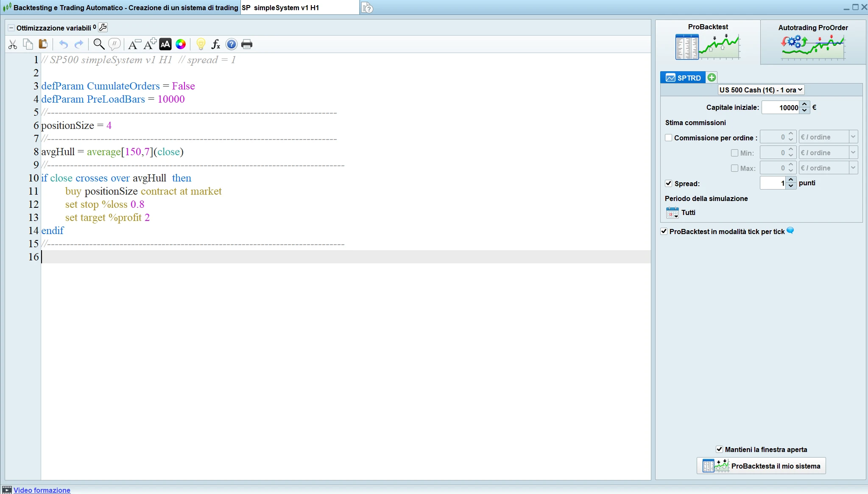Add a new instrument with green plus
The height and width of the screenshot is (494, 868).
712,78
